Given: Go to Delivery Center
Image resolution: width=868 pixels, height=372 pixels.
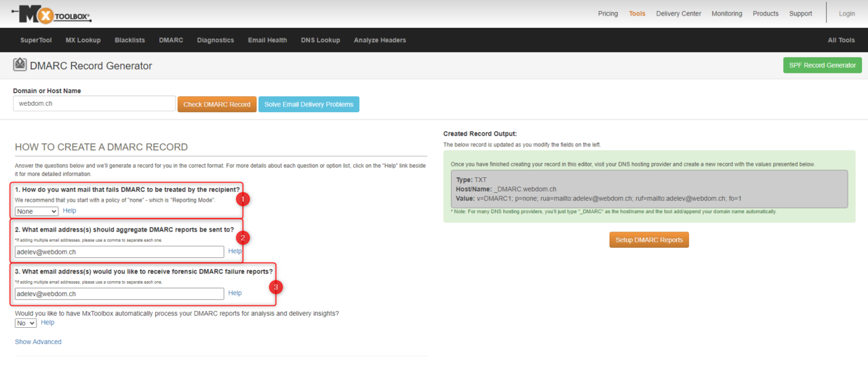Looking at the screenshot, I should [x=678, y=14].
